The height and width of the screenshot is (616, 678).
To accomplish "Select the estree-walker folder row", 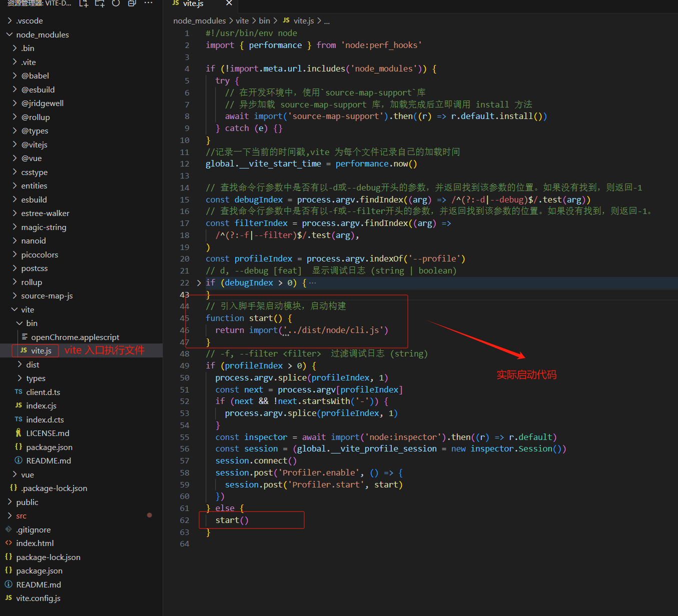I will pos(81,213).
